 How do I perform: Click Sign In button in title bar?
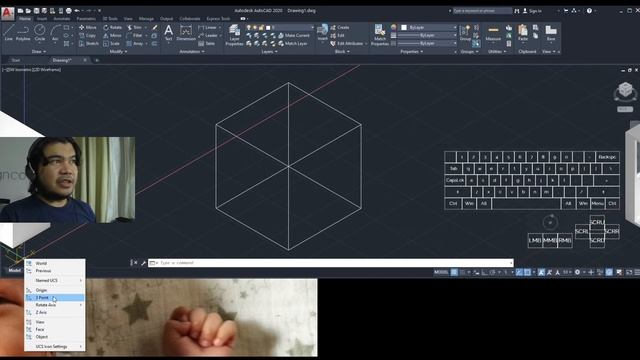[532, 11]
